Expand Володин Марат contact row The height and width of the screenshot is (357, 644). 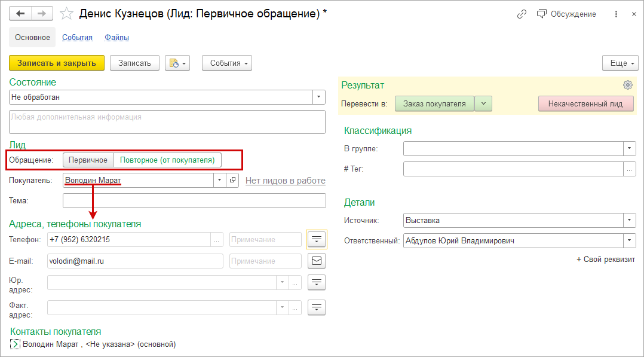point(16,344)
